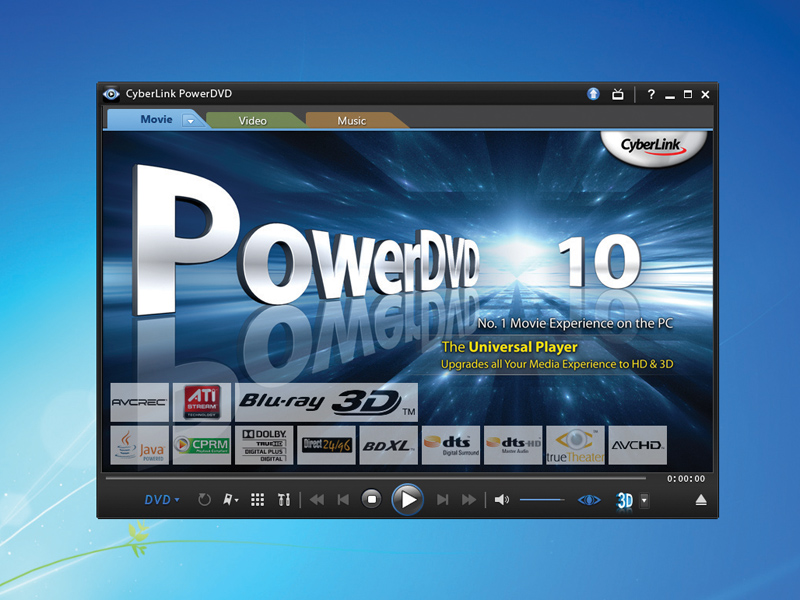Open the help question mark
The height and width of the screenshot is (600, 800).
[651, 94]
